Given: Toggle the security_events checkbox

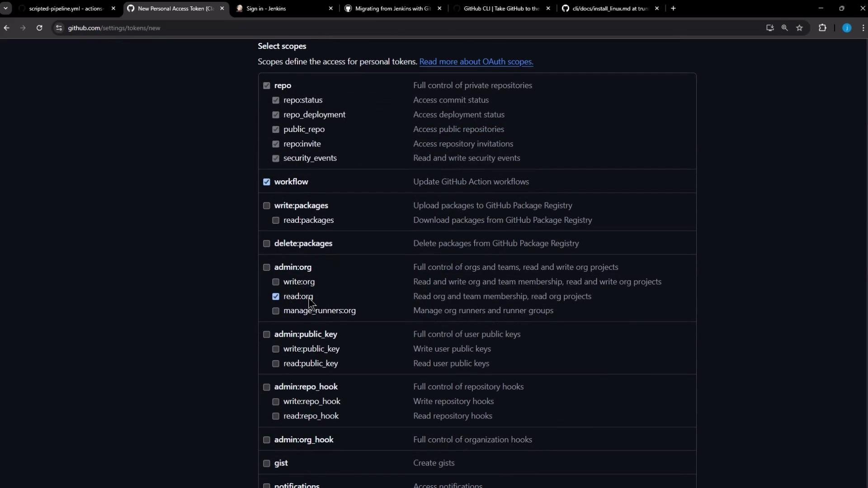Looking at the screenshot, I should 276,159.
